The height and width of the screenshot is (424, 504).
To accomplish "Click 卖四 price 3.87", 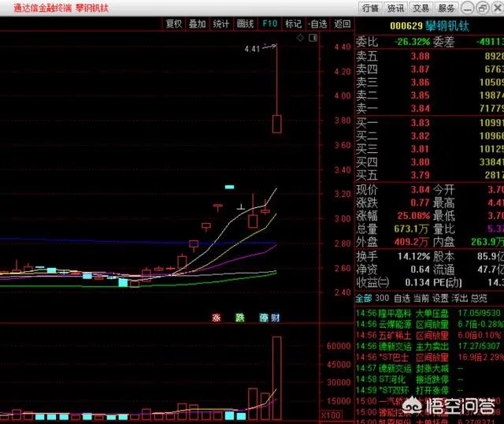I will click(x=420, y=69).
